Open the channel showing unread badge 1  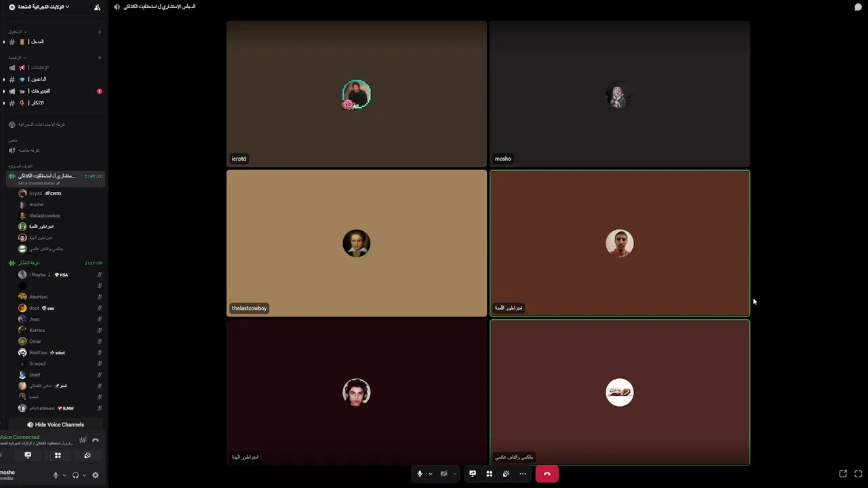point(54,91)
